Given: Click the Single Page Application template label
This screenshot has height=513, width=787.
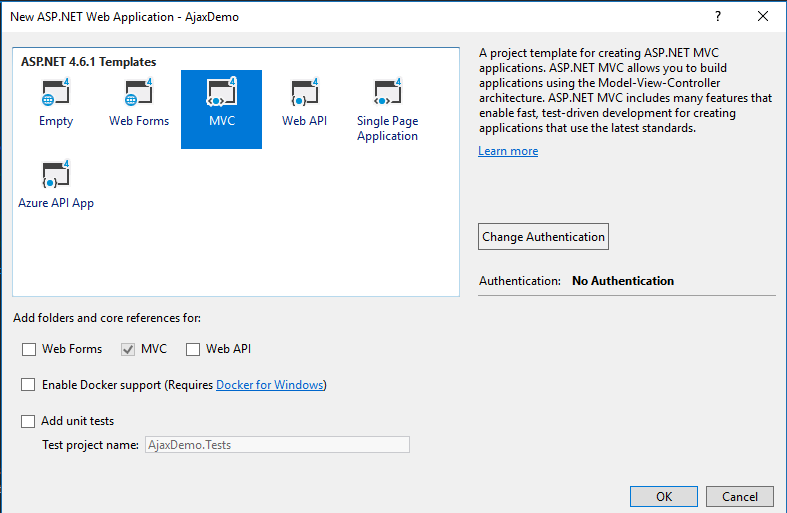Looking at the screenshot, I should pyautogui.click(x=387, y=128).
